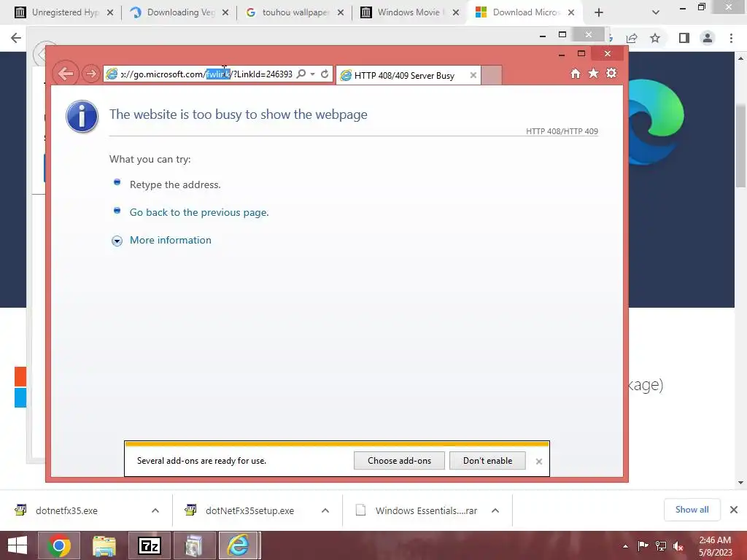Image resolution: width=747 pixels, height=560 pixels.
Task: Click the IE Home icon
Action: click(x=576, y=74)
